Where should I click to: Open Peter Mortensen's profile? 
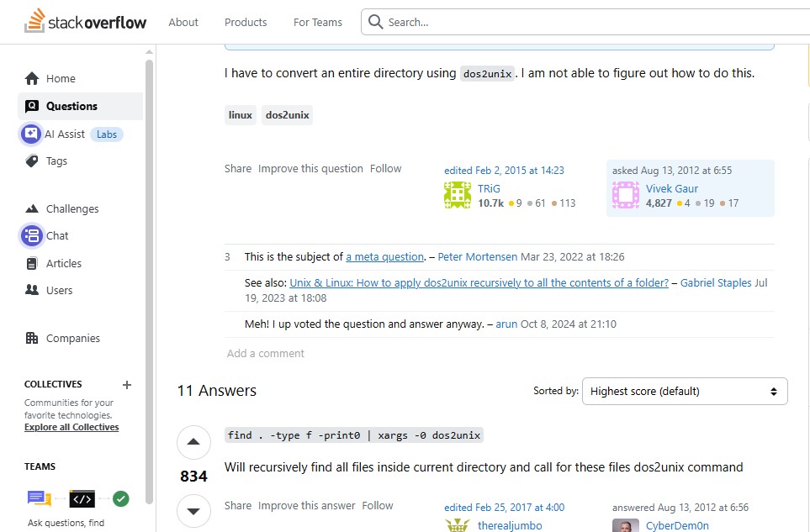[477, 257]
